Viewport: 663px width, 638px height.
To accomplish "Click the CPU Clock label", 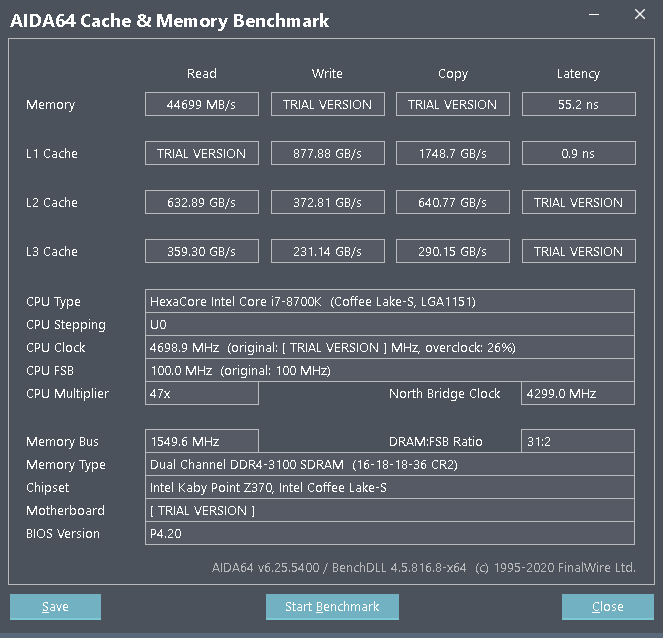I will click(55, 347).
